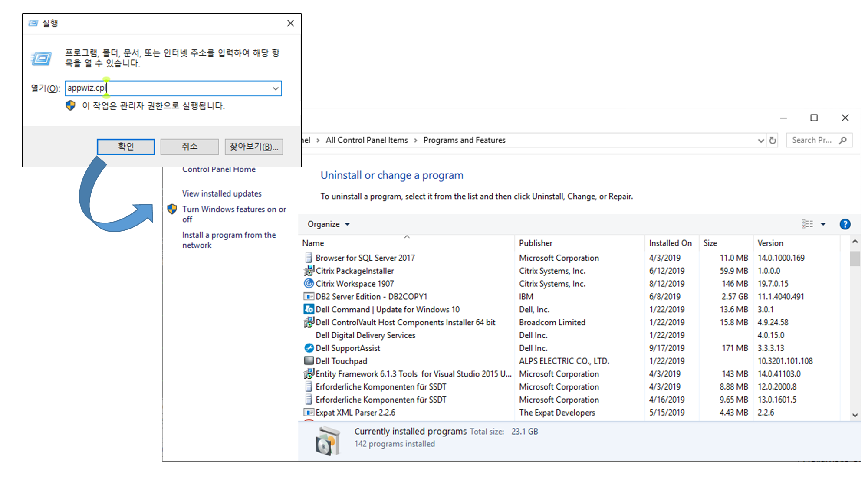Click the Citrix Workspace 1907 icon

coord(309,284)
